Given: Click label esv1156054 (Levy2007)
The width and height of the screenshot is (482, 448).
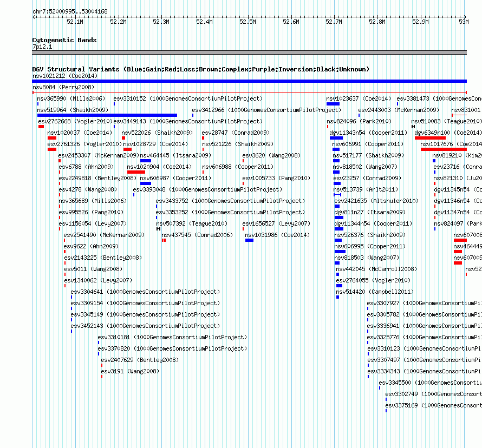Looking at the screenshot, I should point(93,223).
